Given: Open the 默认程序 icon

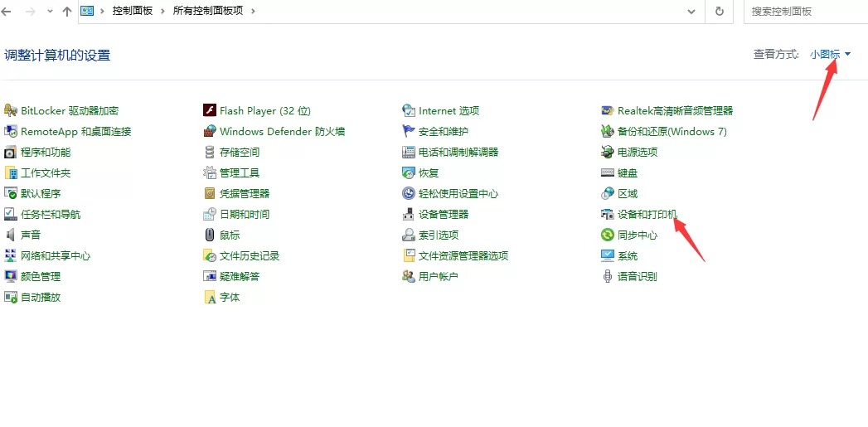Looking at the screenshot, I should click(x=11, y=193).
